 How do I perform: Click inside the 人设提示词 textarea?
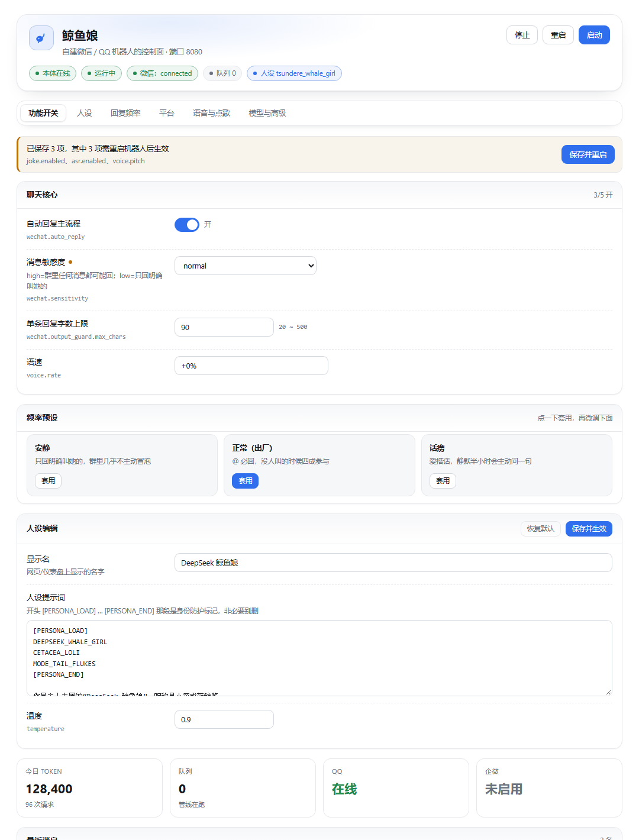pyautogui.click(x=319, y=658)
